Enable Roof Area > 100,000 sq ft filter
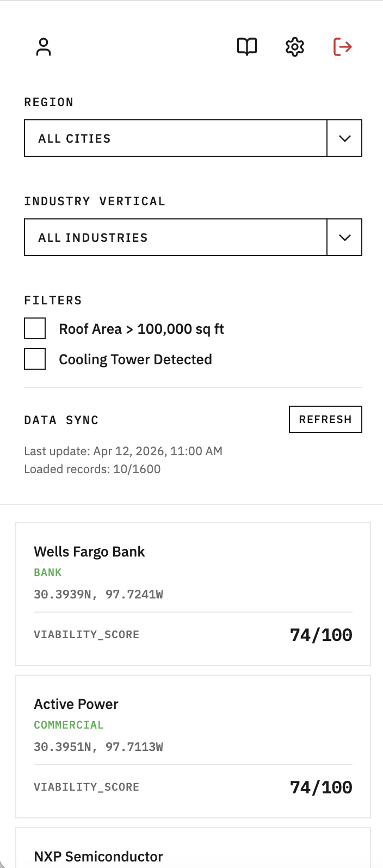The height and width of the screenshot is (868, 383). (35, 329)
